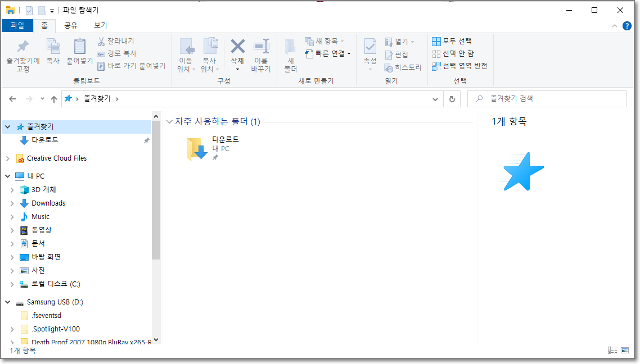Click quick access new folder icon
The image size is (640, 364).
pos(42,11)
